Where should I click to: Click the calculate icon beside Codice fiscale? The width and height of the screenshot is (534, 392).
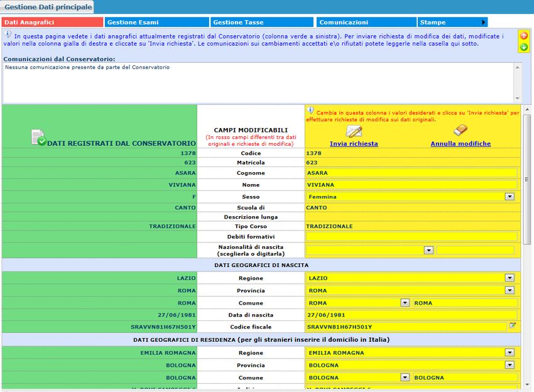(513, 325)
